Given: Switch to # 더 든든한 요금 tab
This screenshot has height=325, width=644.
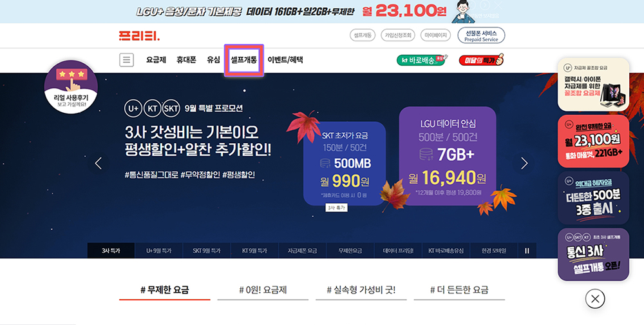Looking at the screenshot, I should [x=459, y=290].
